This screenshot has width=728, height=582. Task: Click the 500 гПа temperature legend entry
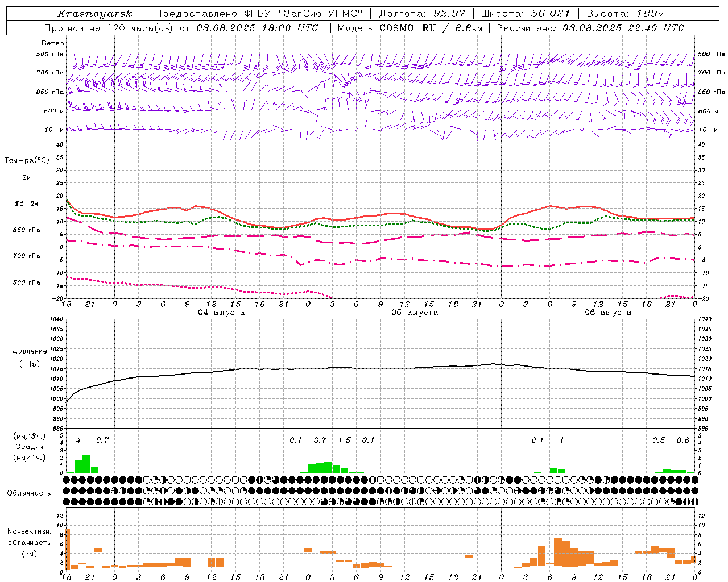tap(27, 282)
